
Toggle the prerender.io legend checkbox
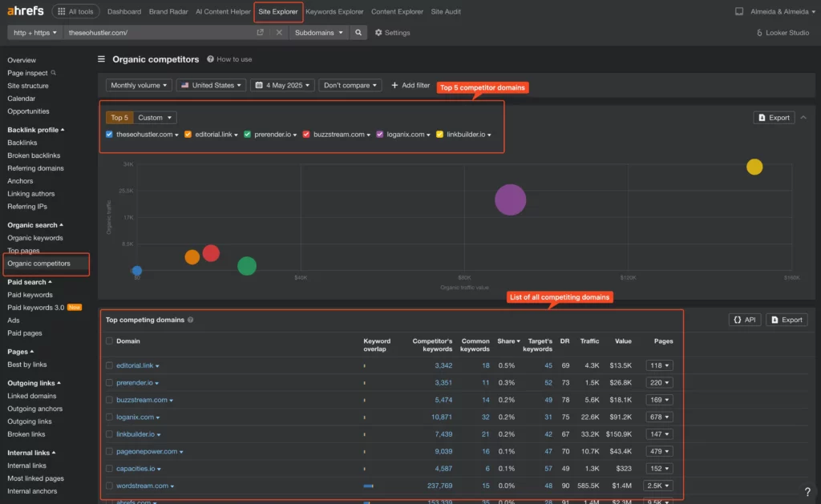point(248,135)
